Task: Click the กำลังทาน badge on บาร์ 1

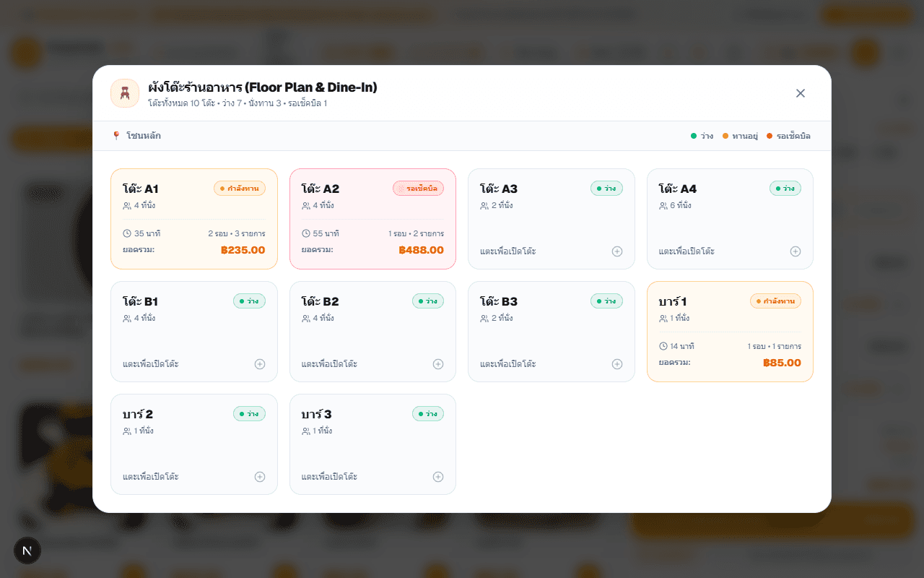Action: (775, 301)
